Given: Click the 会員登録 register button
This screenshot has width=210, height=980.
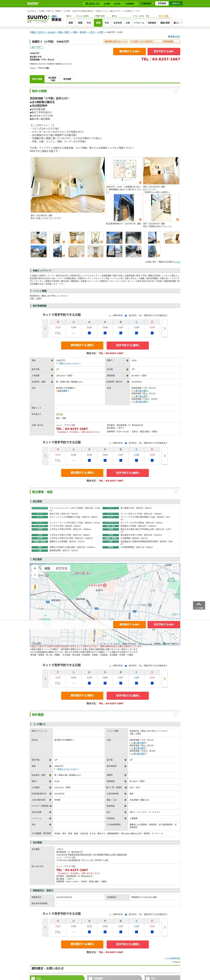Looking at the screenshot, I should point(162,3).
